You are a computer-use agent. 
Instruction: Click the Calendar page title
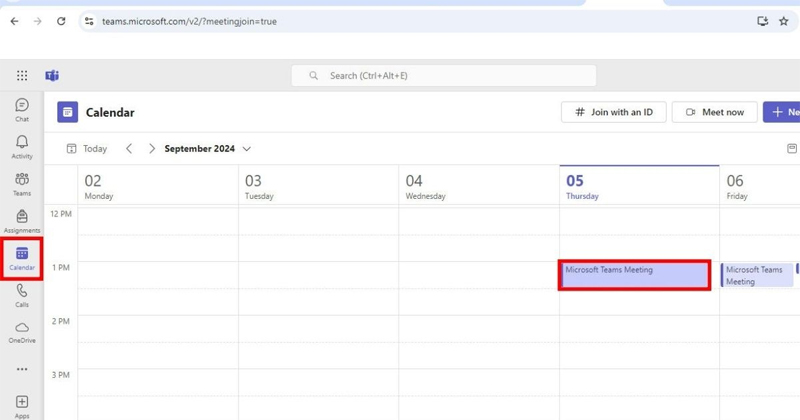[110, 112]
